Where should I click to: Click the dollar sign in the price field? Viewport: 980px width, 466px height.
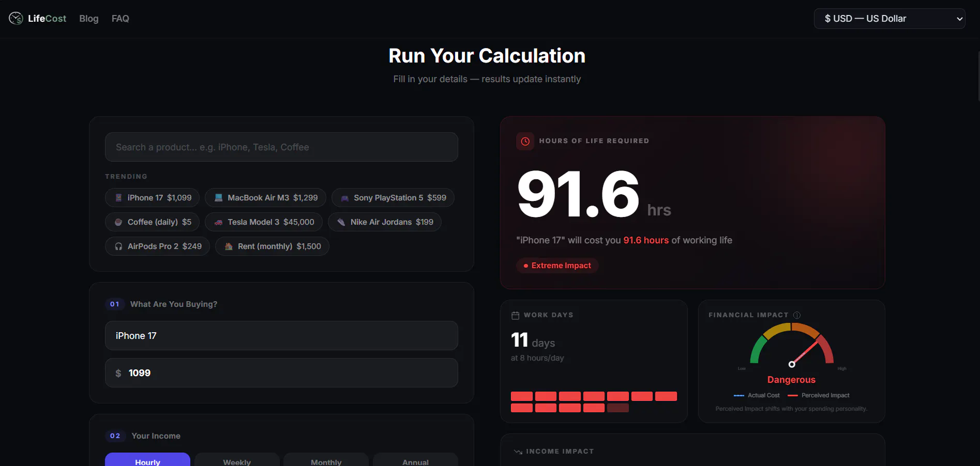[x=118, y=373]
